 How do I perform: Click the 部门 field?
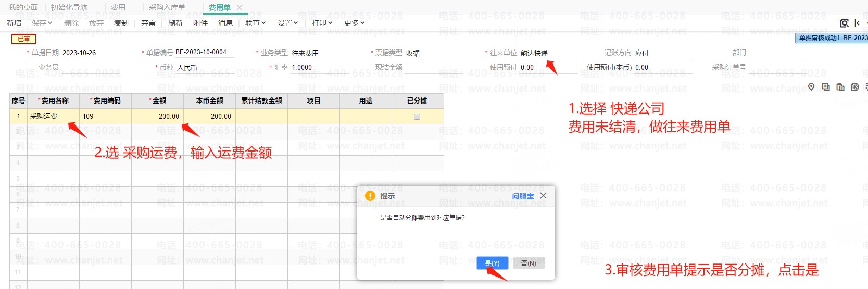[x=777, y=53]
